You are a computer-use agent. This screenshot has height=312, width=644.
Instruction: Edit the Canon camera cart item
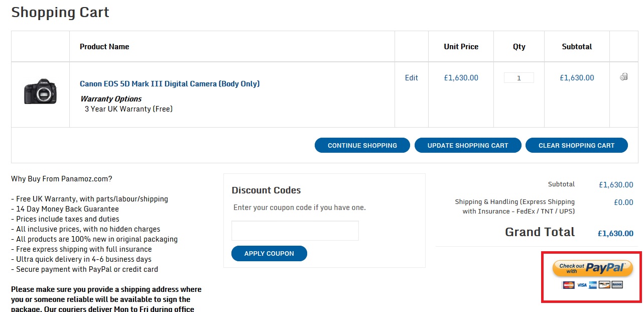(x=412, y=78)
